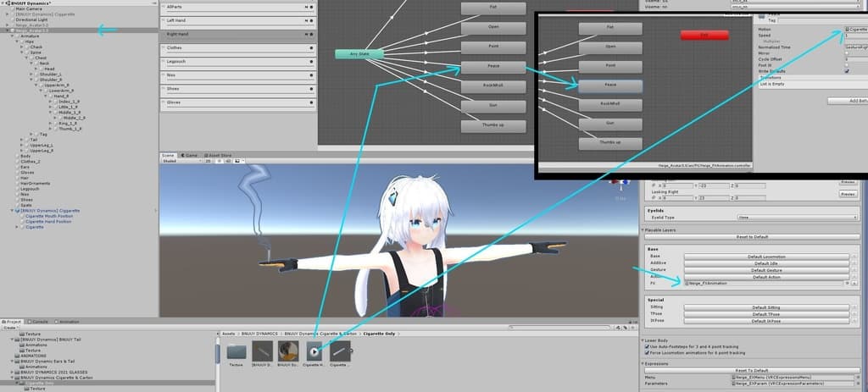Toggle the Write Defaults checkbox
The height and width of the screenshot is (392, 868).
(847, 71)
